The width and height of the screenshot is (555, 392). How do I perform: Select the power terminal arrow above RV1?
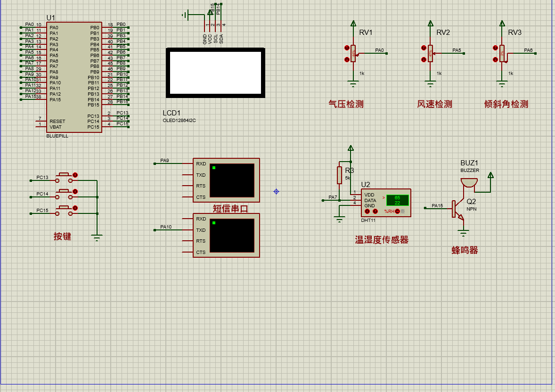(353, 24)
